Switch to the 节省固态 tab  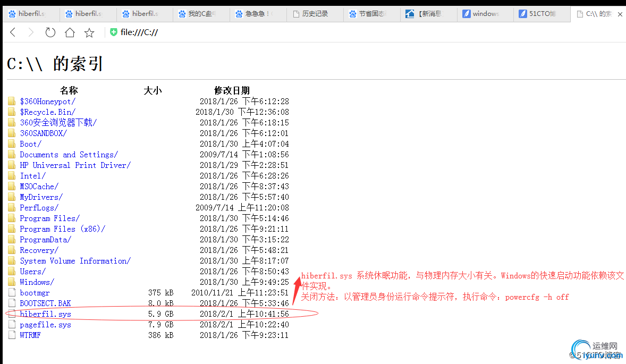click(371, 14)
